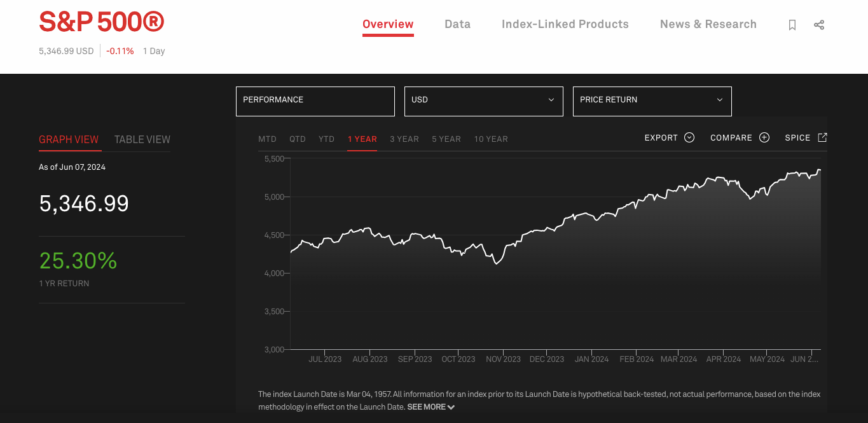Switch to the Data tab
The image size is (868, 423).
pos(458,25)
